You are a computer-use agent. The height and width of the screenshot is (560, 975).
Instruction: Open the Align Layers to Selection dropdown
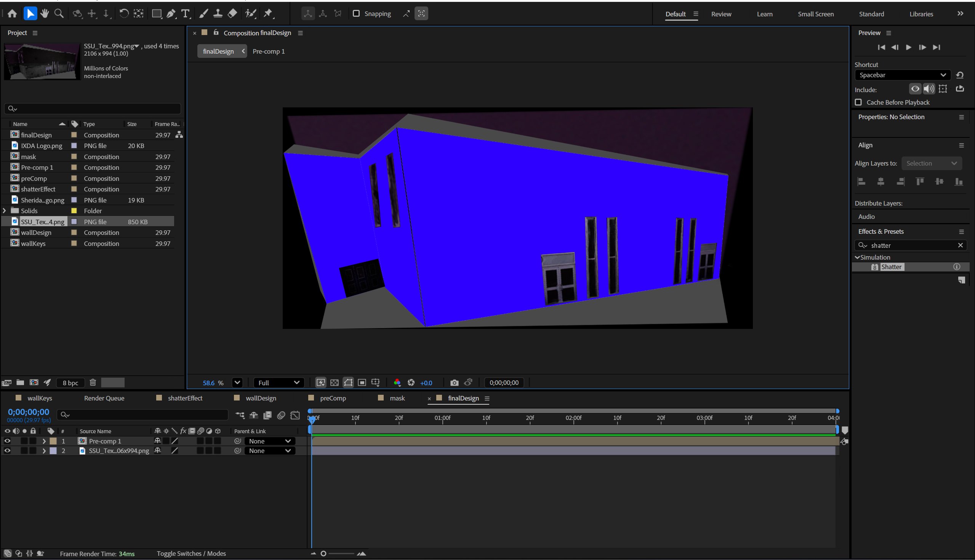[931, 163]
